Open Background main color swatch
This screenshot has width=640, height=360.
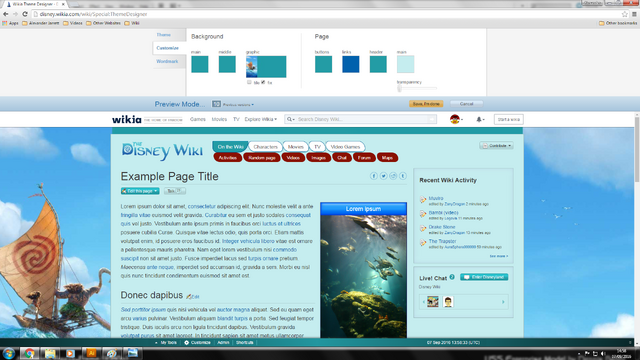pyautogui.click(x=200, y=64)
